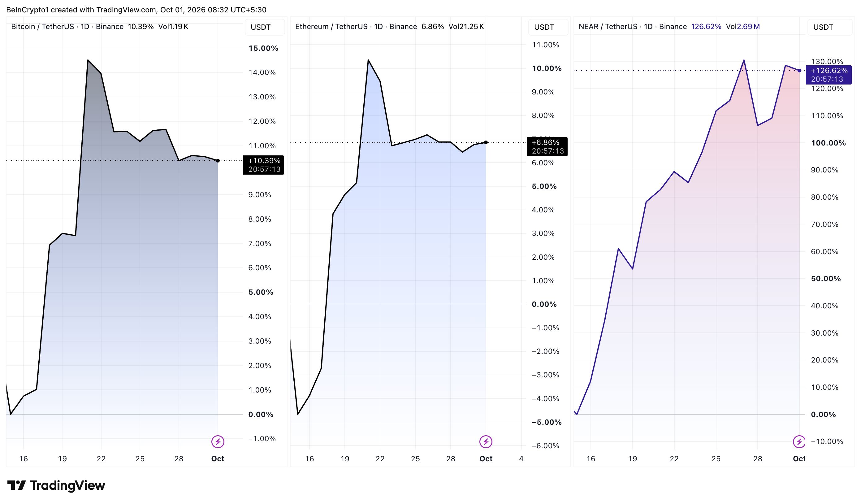Click the lightning icon on NEAR chart
Screen dimensions: 861x504
(799, 442)
